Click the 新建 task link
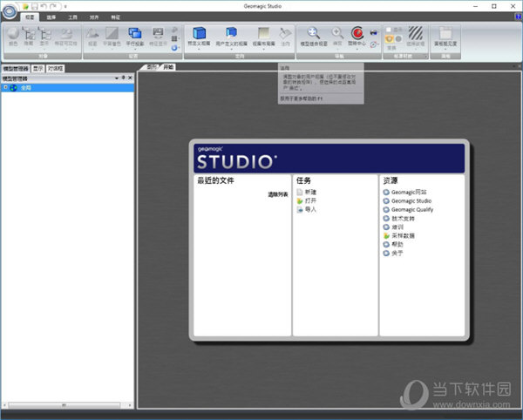This screenshot has height=420, width=523. tap(310, 192)
